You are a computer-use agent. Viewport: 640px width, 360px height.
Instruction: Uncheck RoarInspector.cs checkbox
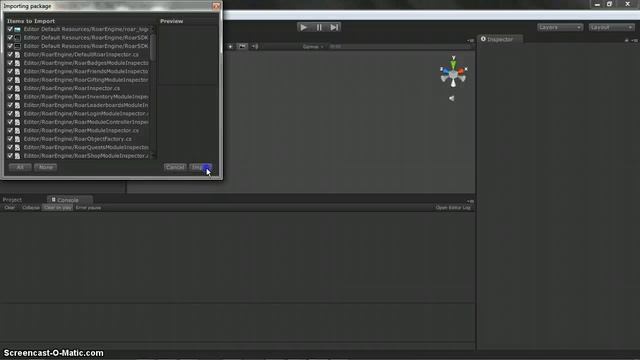coord(10,88)
